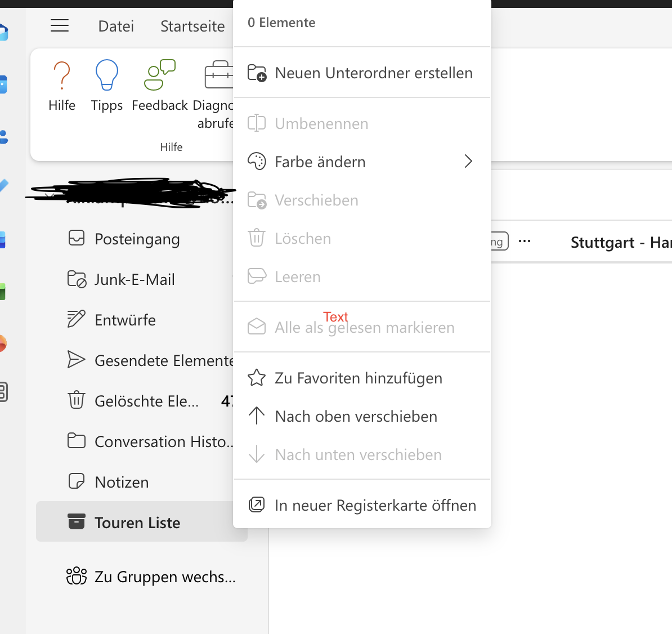
Task: Click the Entwürfe pencil icon
Action: point(77,319)
